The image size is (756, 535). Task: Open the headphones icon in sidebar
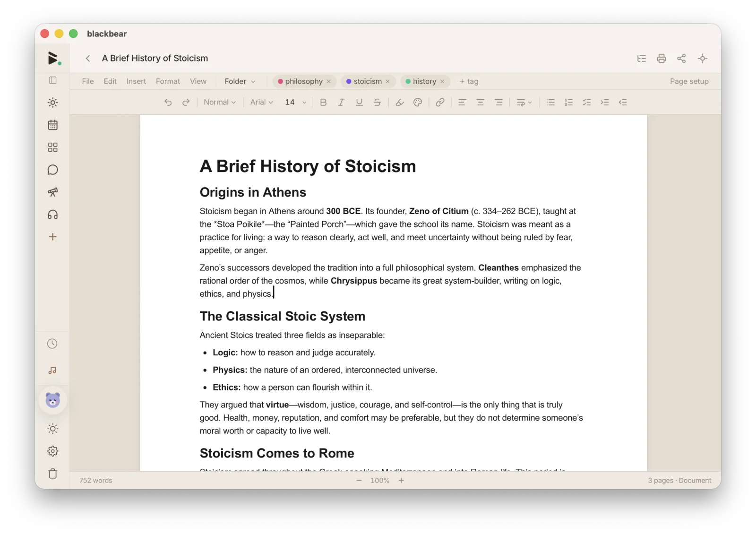[53, 215]
